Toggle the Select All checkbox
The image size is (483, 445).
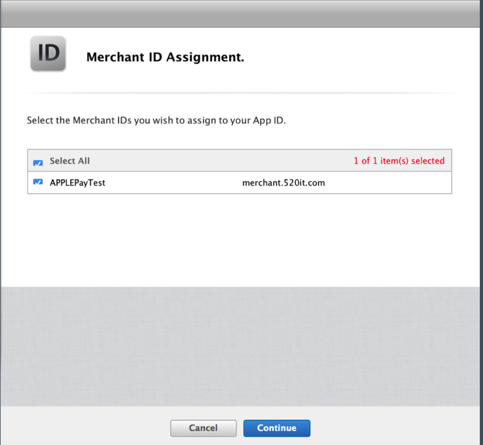click(x=38, y=162)
